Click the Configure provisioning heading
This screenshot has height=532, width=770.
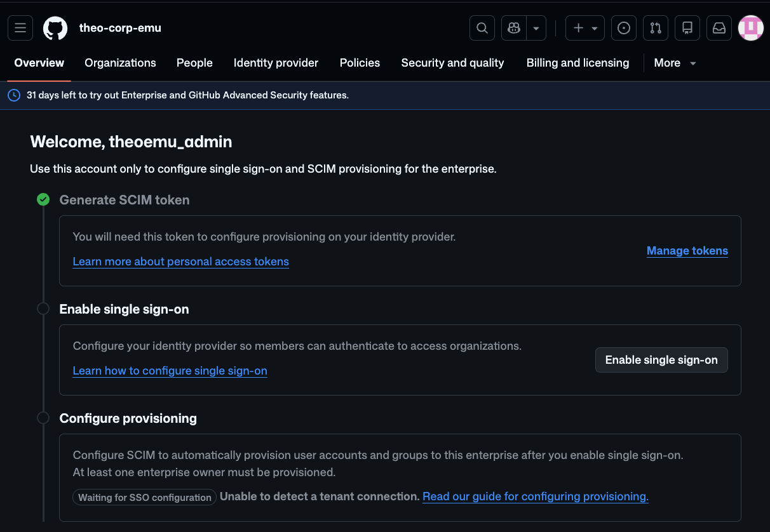point(128,418)
